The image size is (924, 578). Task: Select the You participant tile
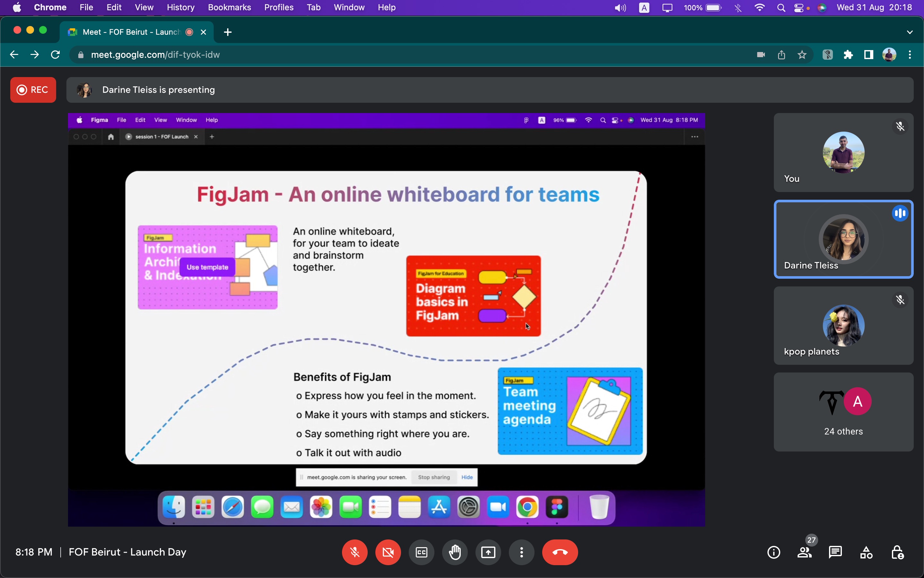(x=843, y=153)
